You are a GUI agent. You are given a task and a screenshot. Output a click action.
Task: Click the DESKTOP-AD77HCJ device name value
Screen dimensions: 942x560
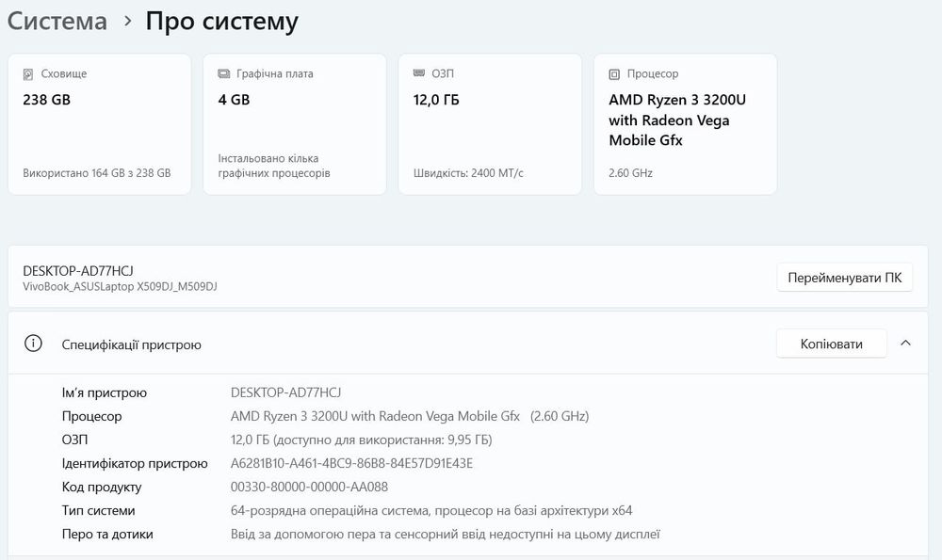[x=285, y=392]
